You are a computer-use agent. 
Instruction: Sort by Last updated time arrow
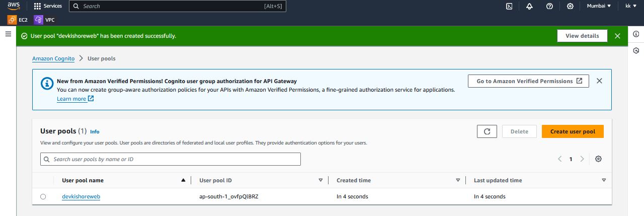click(x=604, y=180)
